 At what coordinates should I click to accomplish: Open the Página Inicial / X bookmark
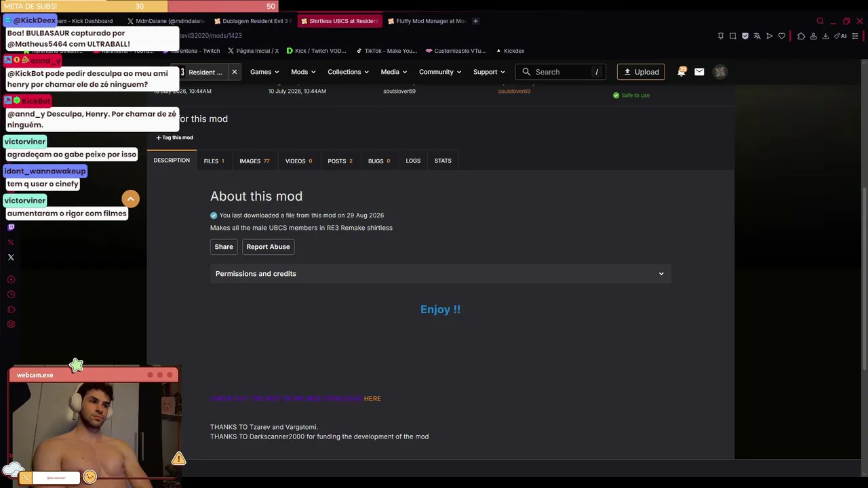(x=253, y=51)
